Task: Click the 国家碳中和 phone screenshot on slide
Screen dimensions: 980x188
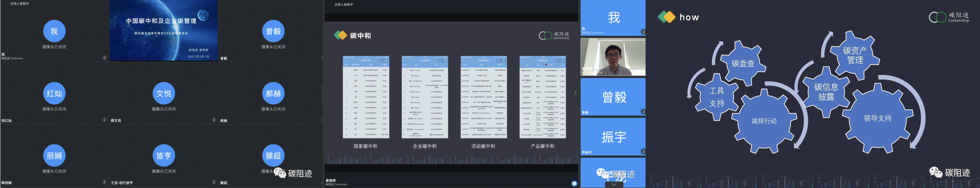Action: [366, 97]
